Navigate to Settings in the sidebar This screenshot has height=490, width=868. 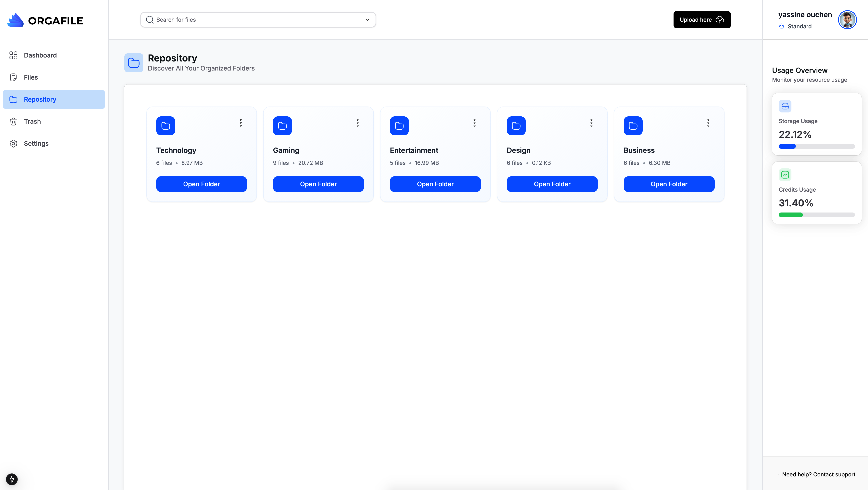coord(36,143)
